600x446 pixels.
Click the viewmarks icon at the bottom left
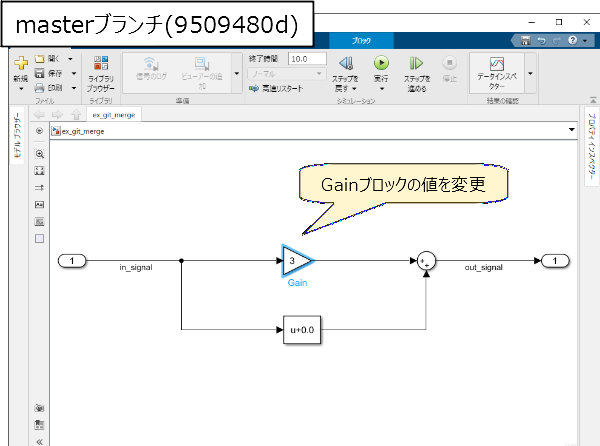click(39, 425)
